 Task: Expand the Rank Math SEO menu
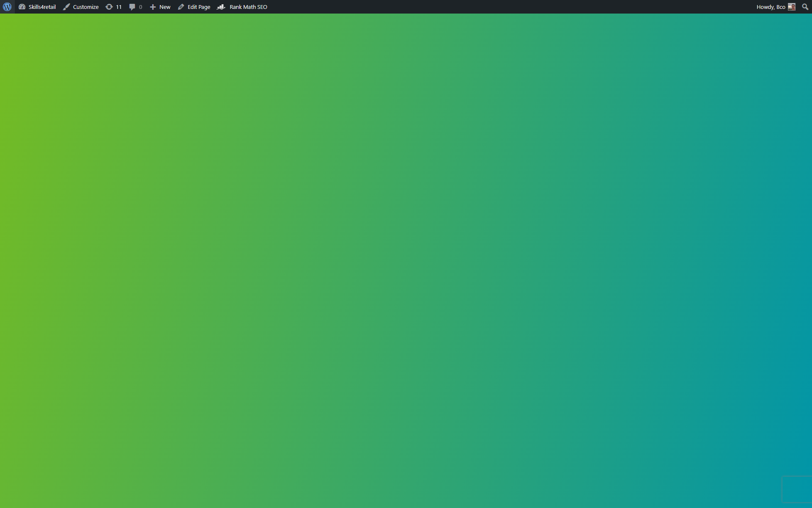pyautogui.click(x=248, y=7)
